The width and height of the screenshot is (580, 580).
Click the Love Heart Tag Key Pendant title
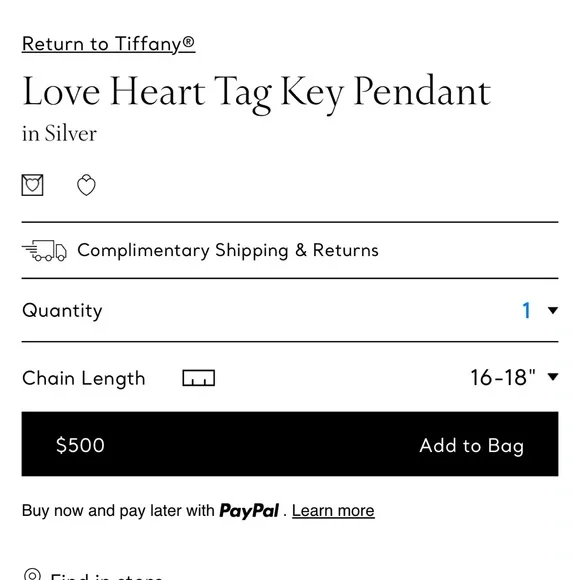click(257, 93)
